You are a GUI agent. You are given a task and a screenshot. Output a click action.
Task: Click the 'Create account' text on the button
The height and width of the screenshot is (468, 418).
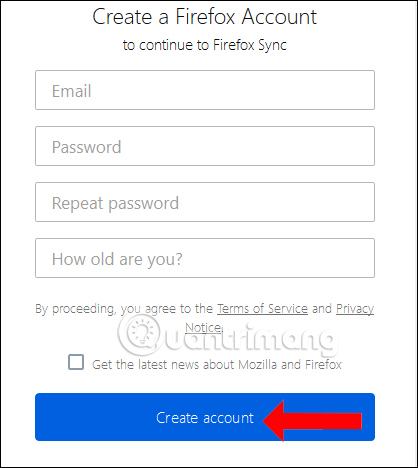click(205, 418)
